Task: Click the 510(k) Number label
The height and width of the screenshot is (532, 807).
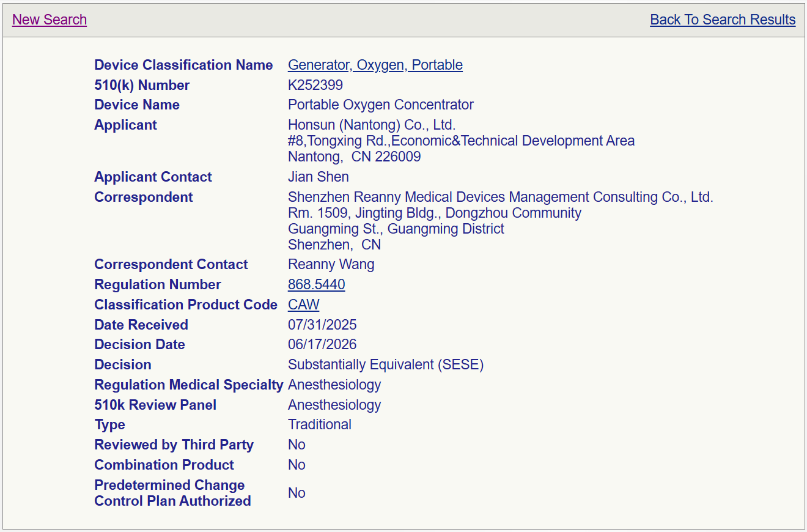Action: [x=142, y=85]
